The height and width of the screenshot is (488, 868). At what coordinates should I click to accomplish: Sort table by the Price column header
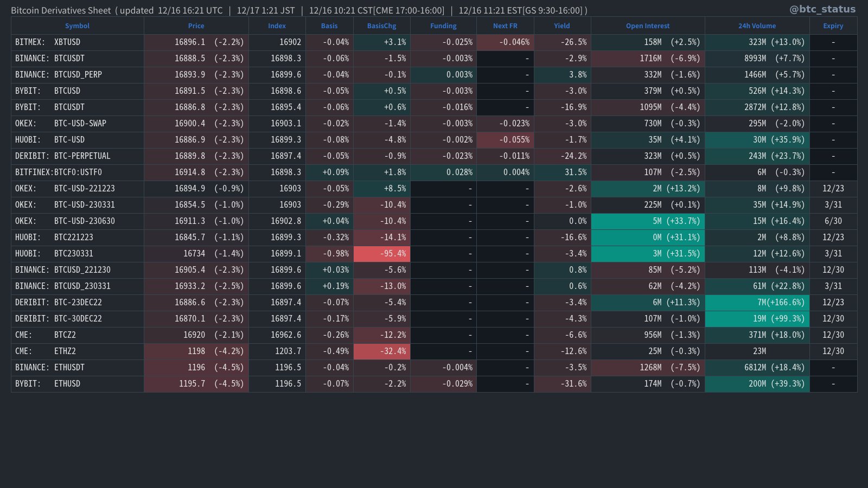(x=196, y=25)
